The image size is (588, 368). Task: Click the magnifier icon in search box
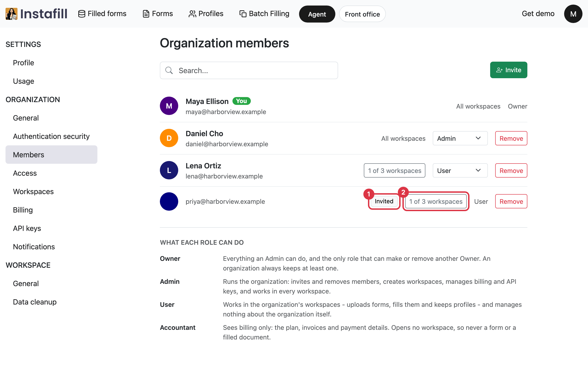(169, 70)
